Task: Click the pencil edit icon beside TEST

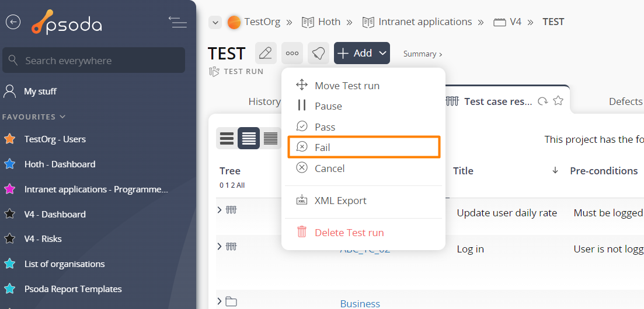Action: [266, 53]
